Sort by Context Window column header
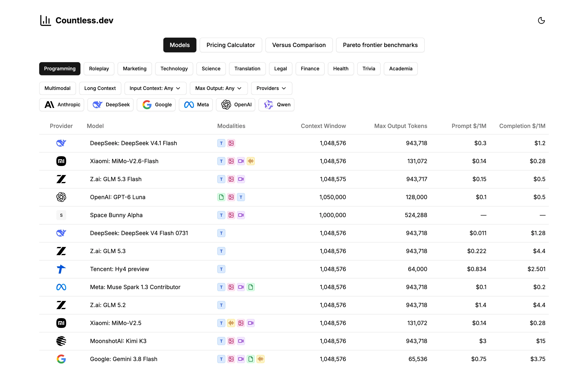 click(323, 126)
